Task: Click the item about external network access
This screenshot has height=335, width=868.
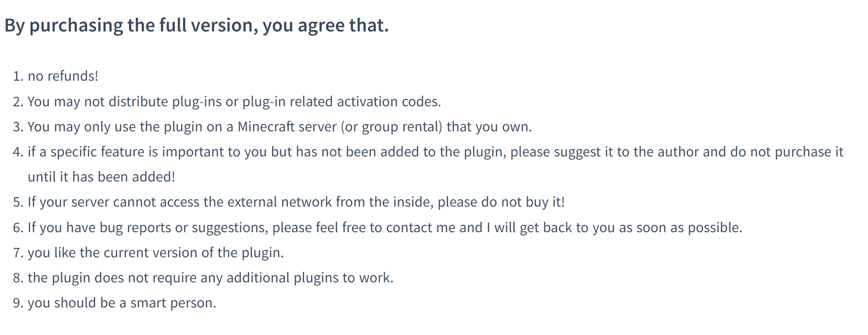Action: coord(296,202)
